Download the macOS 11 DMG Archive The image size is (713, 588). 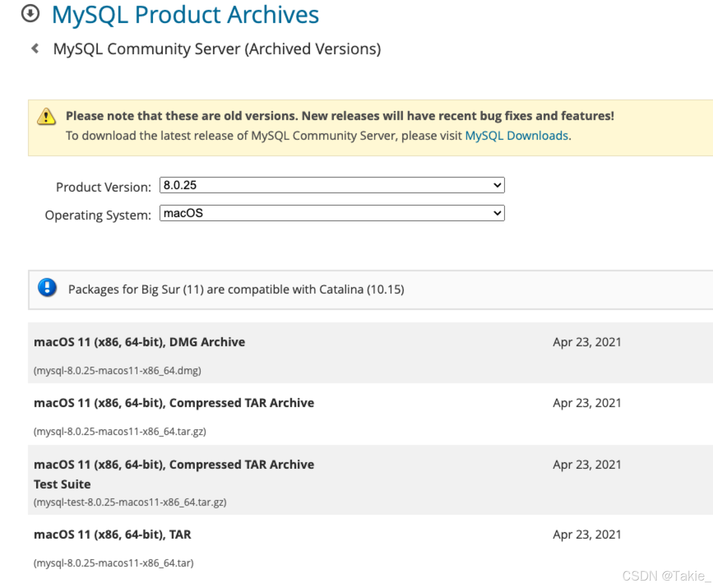coord(139,342)
